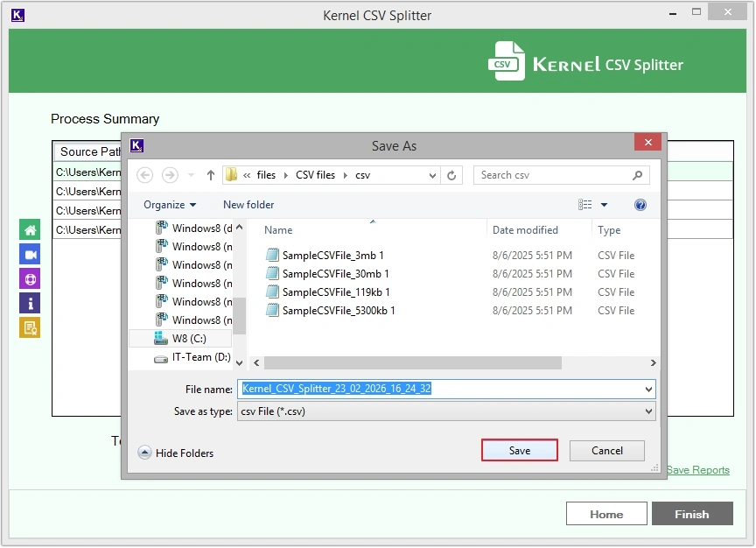Expand the File name dropdown arrow

pos(648,389)
